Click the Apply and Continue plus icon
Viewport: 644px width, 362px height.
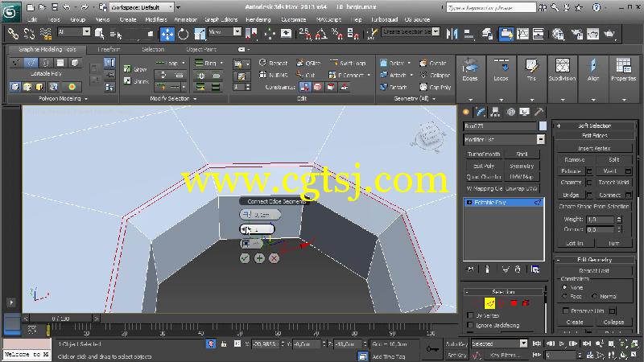pos(259,258)
